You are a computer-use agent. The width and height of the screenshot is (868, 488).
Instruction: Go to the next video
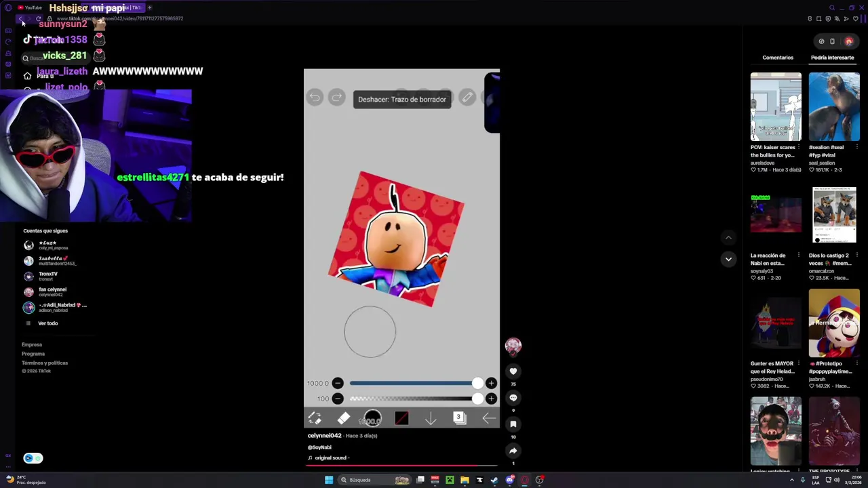point(728,259)
